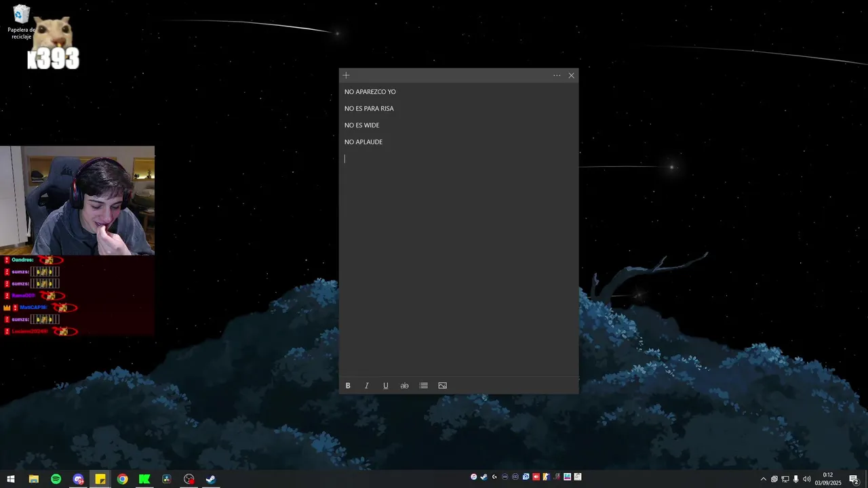Open the network status tray icon
This screenshot has height=488, width=868.
click(x=785, y=479)
